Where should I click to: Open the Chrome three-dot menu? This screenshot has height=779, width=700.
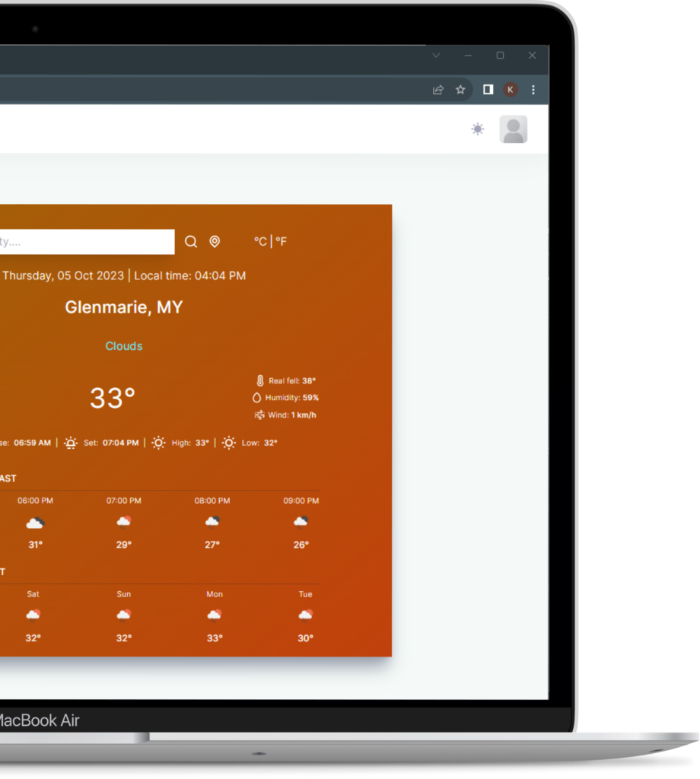533,90
